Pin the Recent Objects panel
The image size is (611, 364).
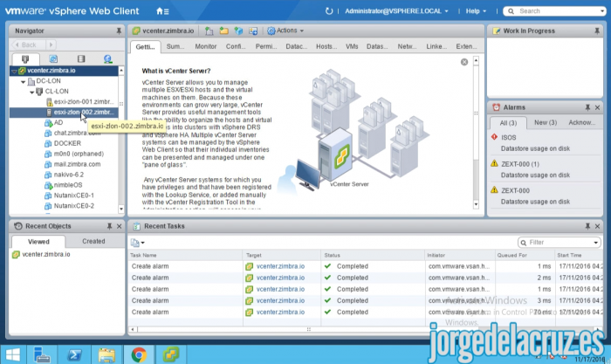point(109,226)
